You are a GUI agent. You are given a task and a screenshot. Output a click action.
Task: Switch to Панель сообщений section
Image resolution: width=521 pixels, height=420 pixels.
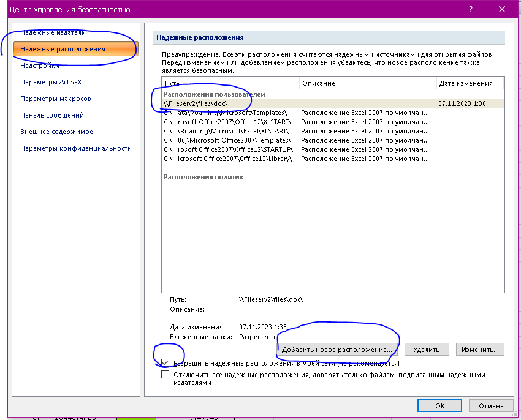point(52,115)
